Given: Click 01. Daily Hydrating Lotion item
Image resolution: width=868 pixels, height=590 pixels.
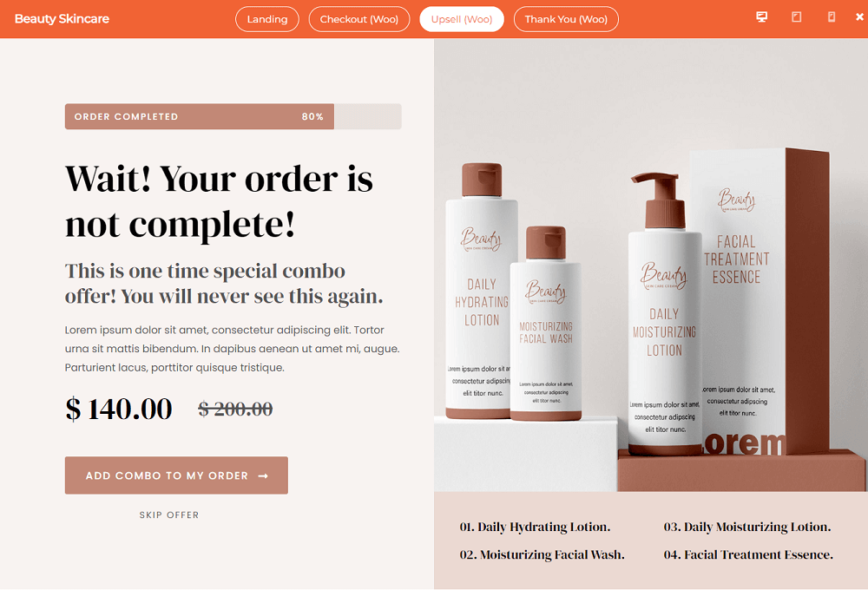Looking at the screenshot, I should coord(535,527).
